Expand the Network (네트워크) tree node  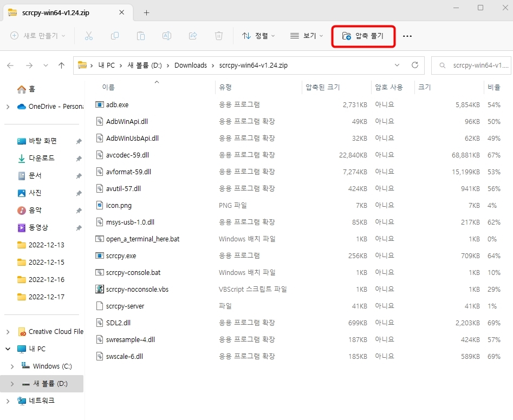point(8,401)
